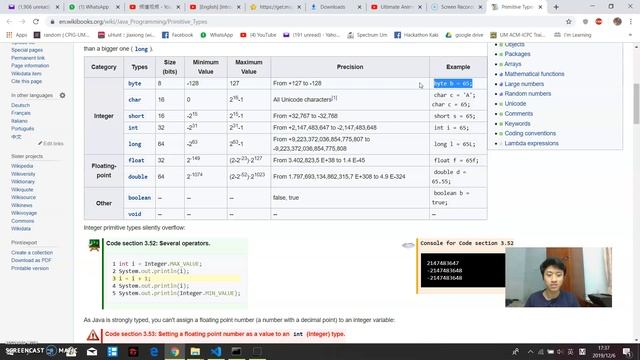Viewport: 640px width, 360px height.
Task: Click the system clock in taskbar
Action: coord(604,351)
